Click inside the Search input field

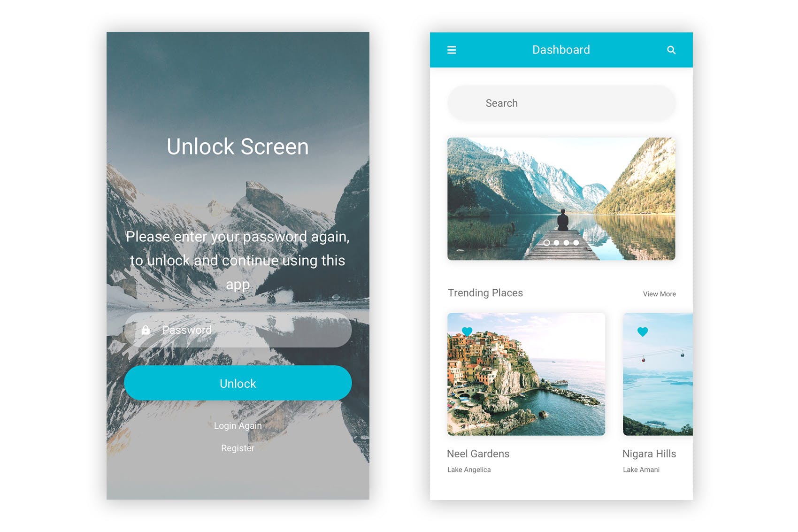[561, 103]
